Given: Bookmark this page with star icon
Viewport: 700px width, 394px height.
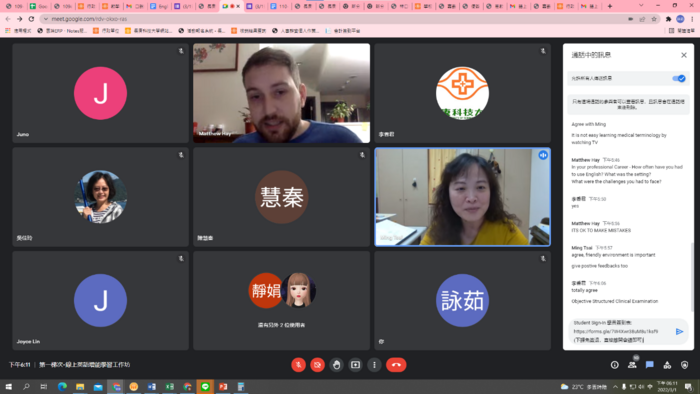Looking at the screenshot, I should [654, 19].
